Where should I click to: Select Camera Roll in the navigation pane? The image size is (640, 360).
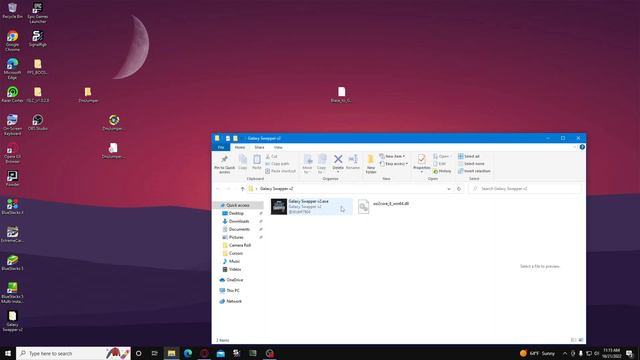[x=240, y=245]
